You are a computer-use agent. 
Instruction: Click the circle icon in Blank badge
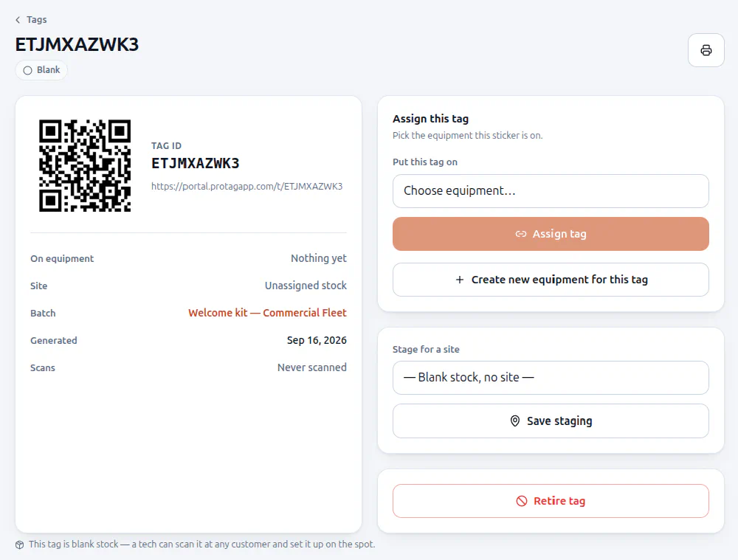point(28,70)
